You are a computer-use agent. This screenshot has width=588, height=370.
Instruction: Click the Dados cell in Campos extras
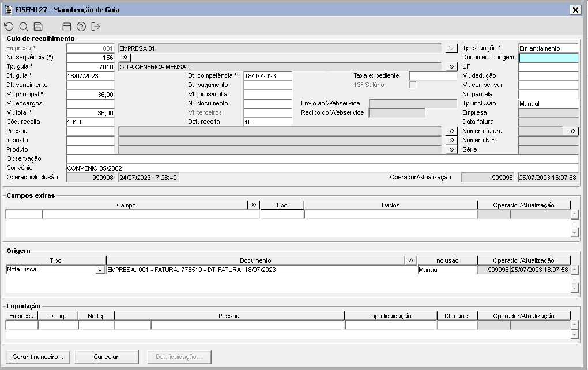click(391, 214)
